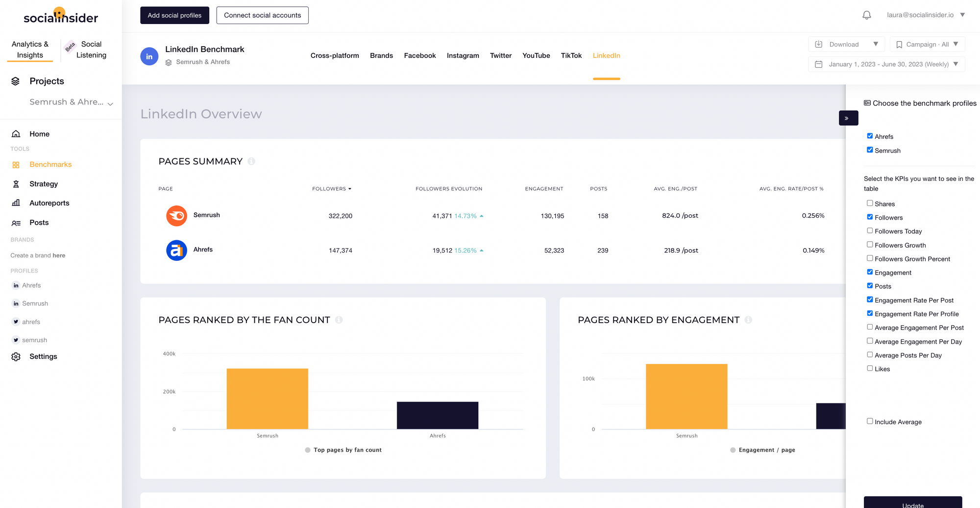Open the Campaign All dropdown
The height and width of the screenshot is (508, 980).
[927, 44]
